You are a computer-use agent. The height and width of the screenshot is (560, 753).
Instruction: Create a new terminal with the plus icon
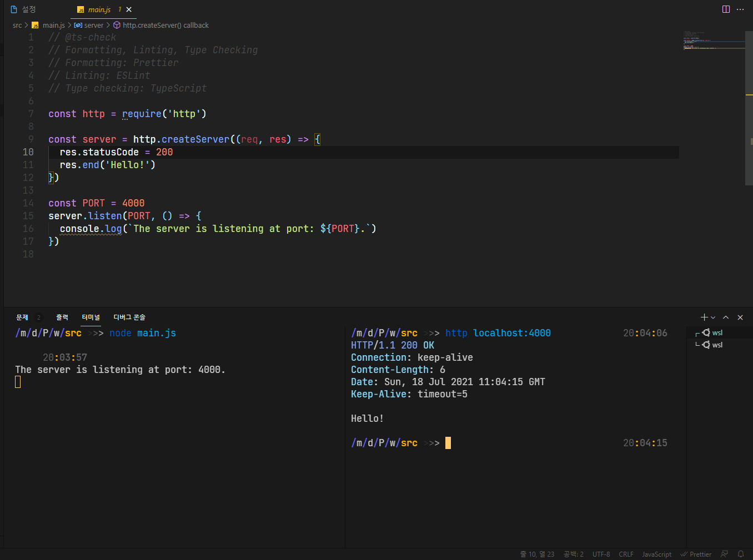(703, 317)
